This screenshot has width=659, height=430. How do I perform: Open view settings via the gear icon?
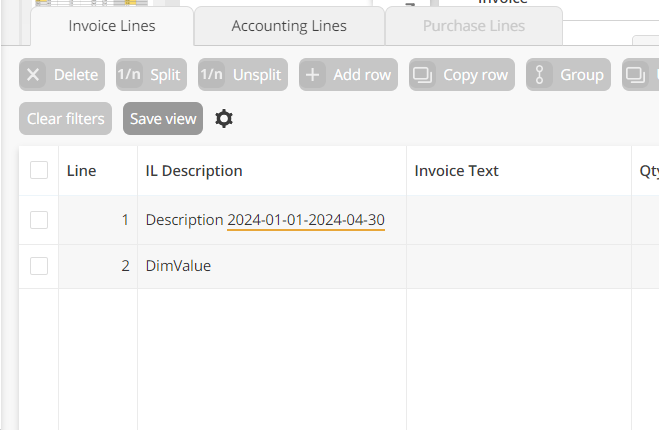[224, 119]
